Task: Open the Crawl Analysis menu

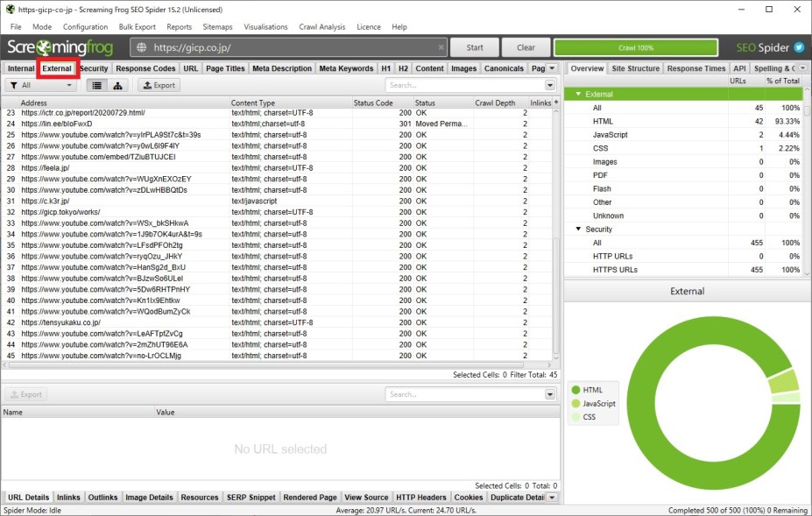Action: point(322,27)
